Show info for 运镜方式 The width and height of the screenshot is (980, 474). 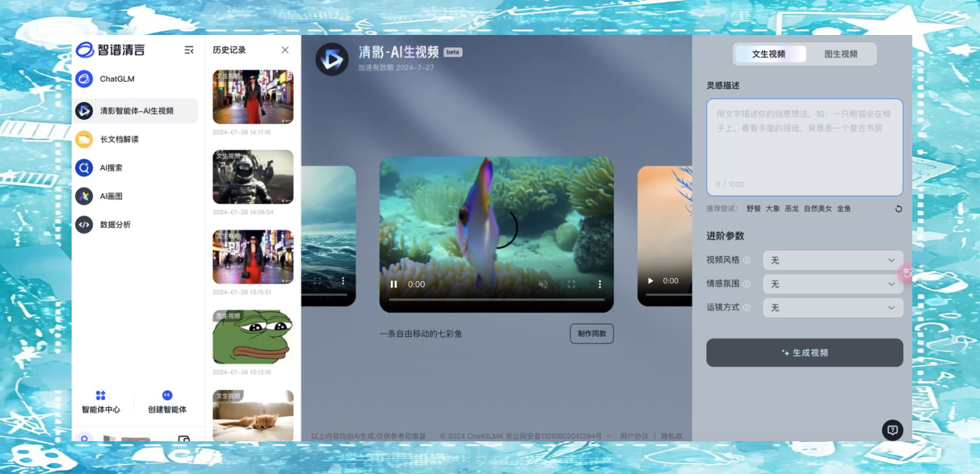pos(746,308)
